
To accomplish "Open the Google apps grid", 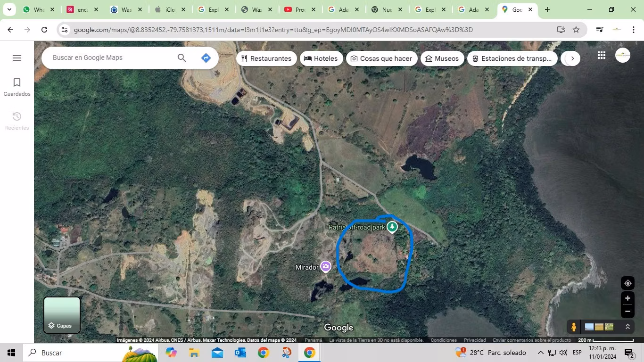I will coord(602,55).
